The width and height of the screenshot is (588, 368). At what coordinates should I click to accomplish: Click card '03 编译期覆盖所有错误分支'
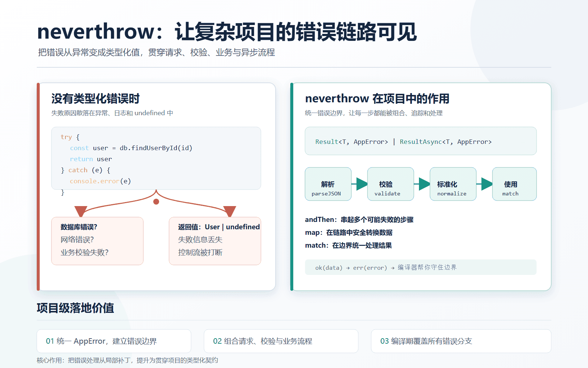(x=461, y=341)
